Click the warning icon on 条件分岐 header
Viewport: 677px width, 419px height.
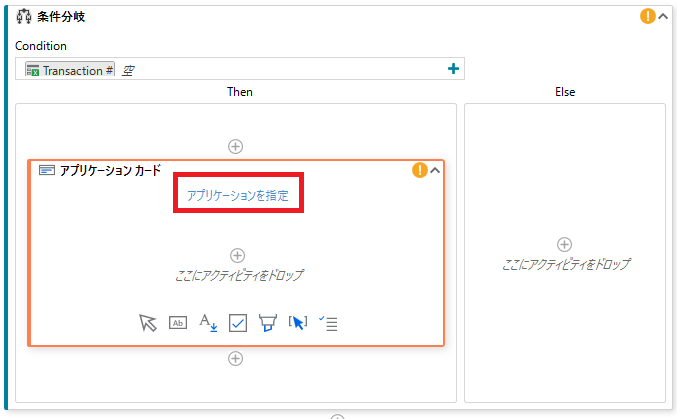(x=648, y=16)
